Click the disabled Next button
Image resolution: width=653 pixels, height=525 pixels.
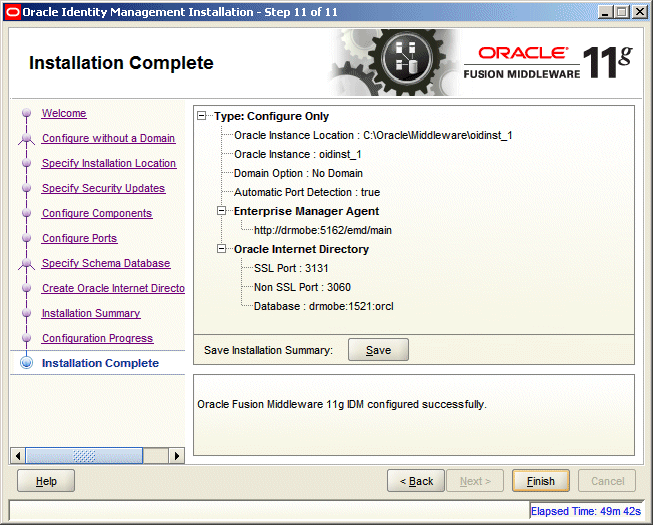click(x=475, y=481)
